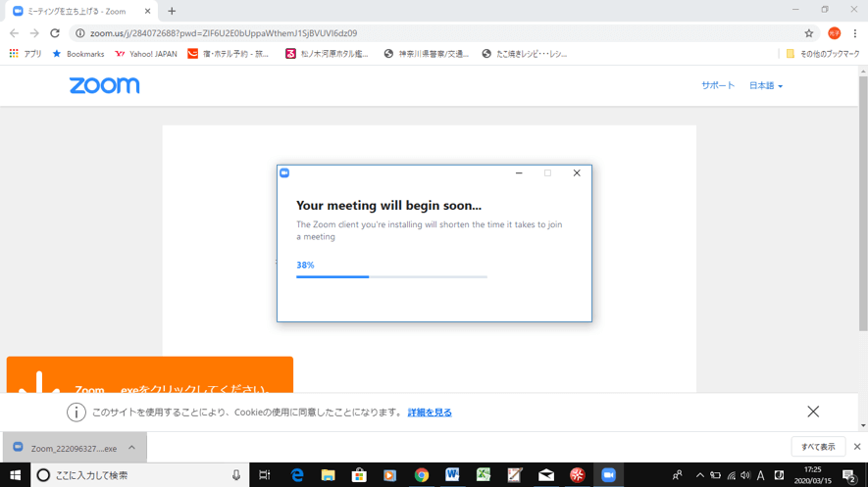Image resolution: width=868 pixels, height=487 pixels.
Task: Open the Mail app from the taskbar
Action: point(546,475)
